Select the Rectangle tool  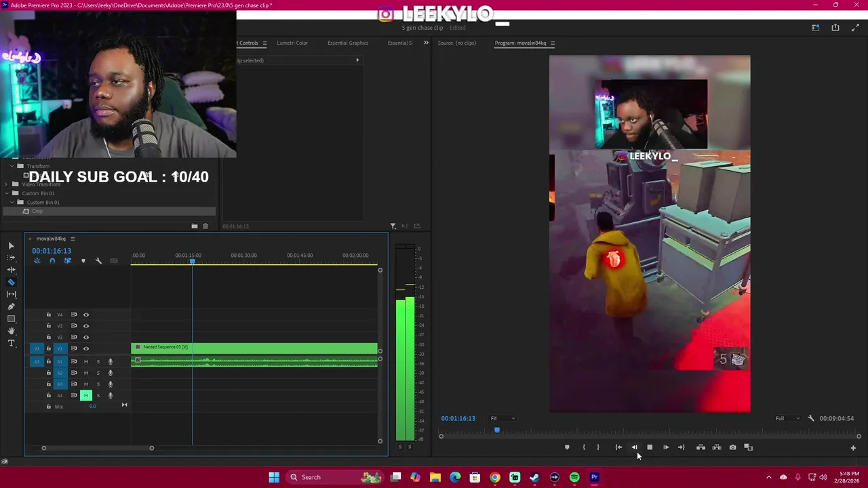tap(12, 319)
